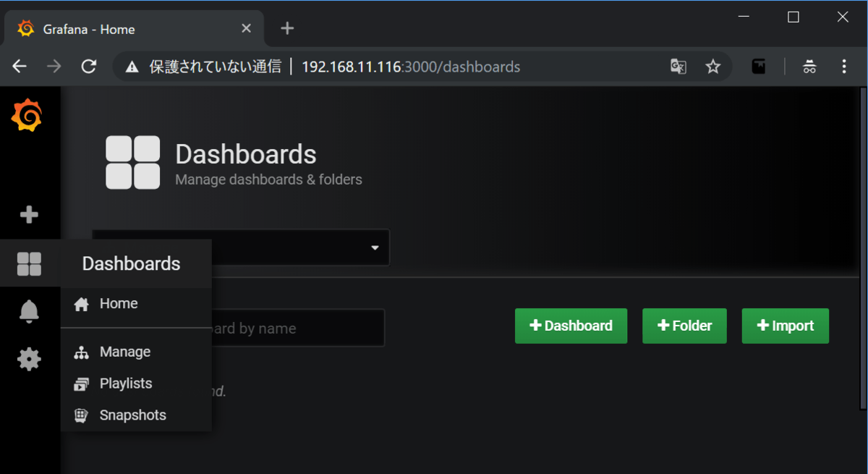Viewport: 868px width, 474px height.
Task: Open the Alerting bell icon
Action: click(x=29, y=311)
